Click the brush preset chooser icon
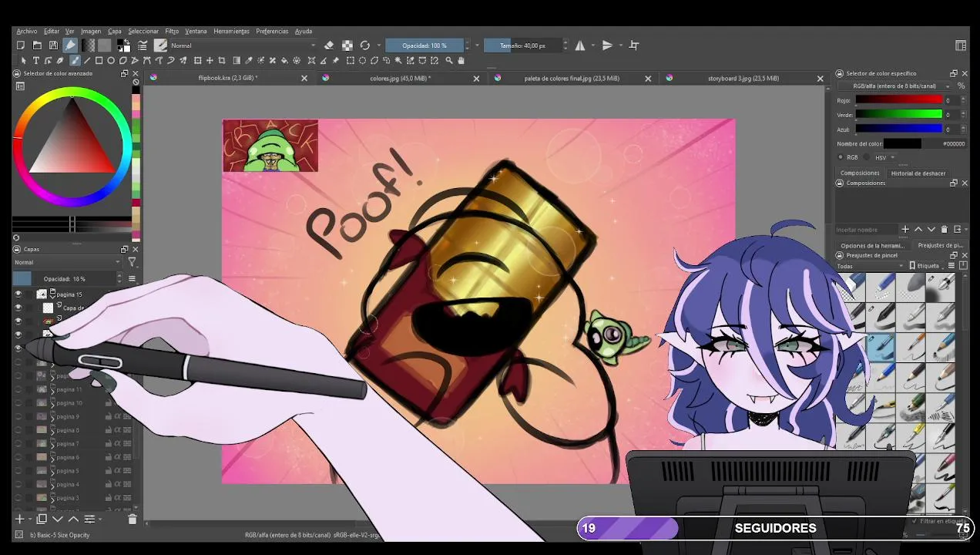This screenshot has height=555, width=980. click(161, 45)
